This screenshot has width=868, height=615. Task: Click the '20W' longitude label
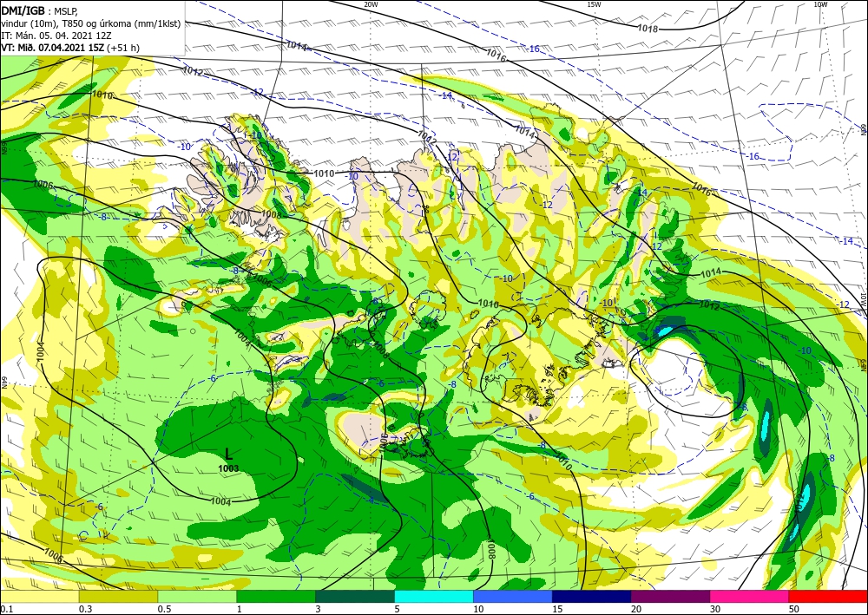coord(371,4)
